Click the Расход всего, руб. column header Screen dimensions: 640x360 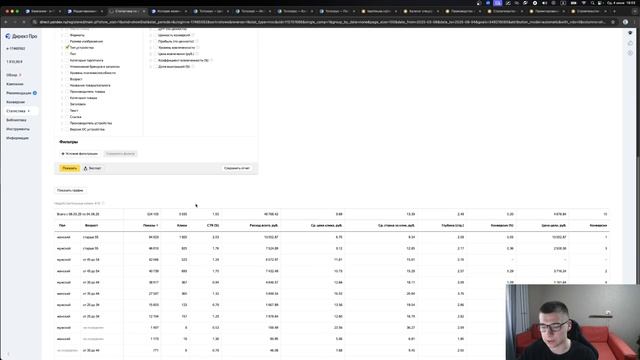tap(264, 225)
